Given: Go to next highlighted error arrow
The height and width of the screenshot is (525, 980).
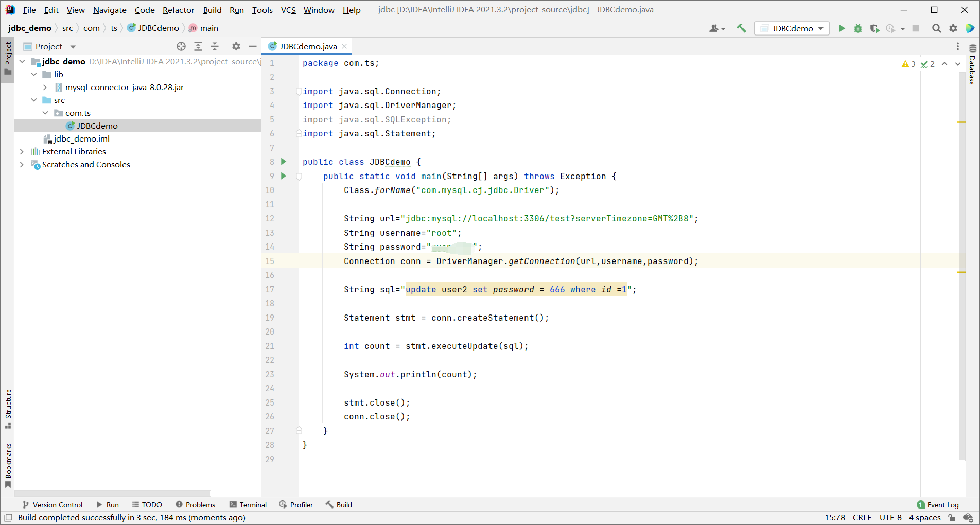Looking at the screenshot, I should click(x=958, y=64).
